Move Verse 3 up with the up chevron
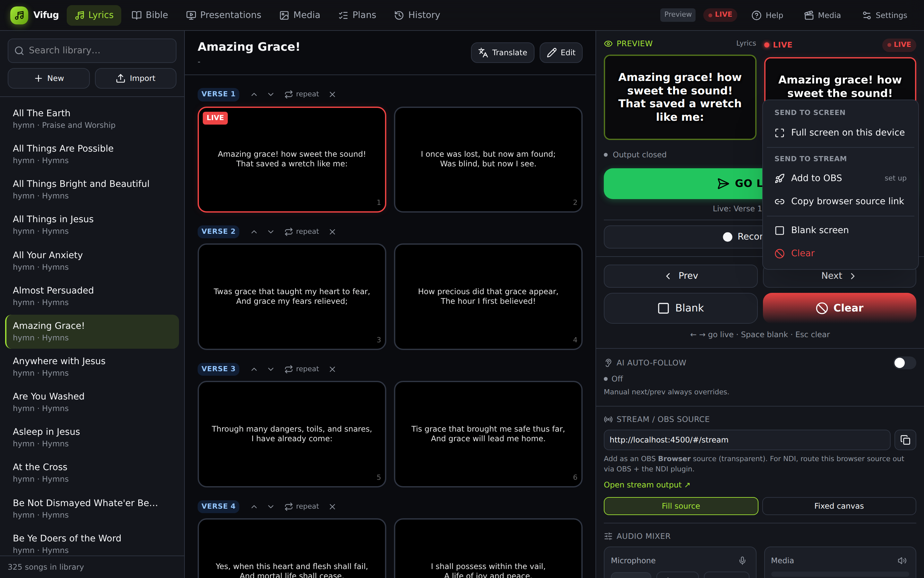 tap(254, 369)
